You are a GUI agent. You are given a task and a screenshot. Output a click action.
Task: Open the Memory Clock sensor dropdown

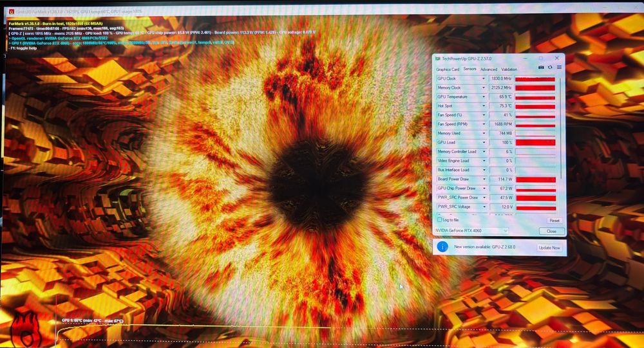tap(484, 88)
